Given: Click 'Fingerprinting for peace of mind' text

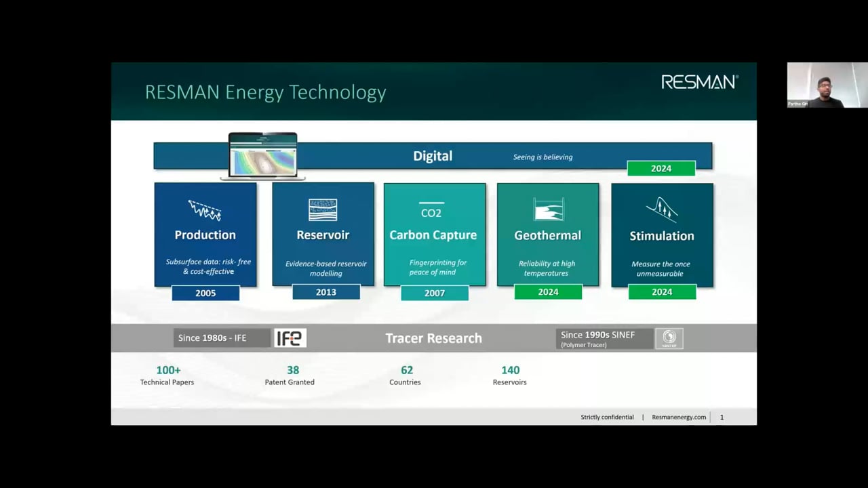Looking at the screenshot, I should pos(438,267).
